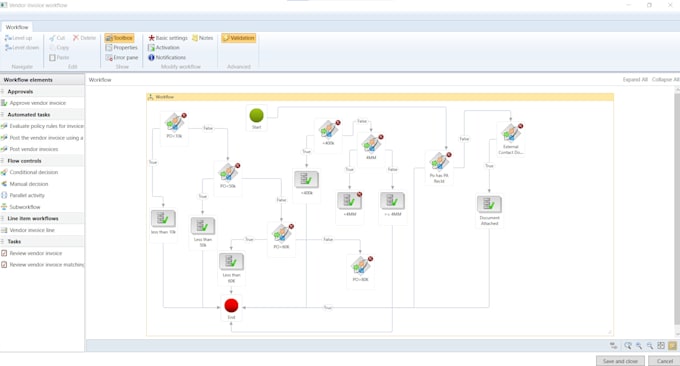Open workflow Notes

pyautogui.click(x=203, y=38)
